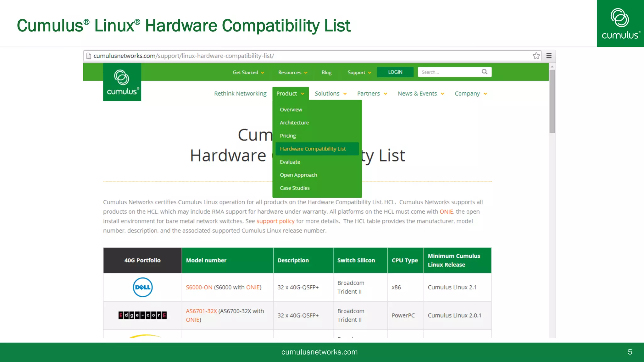The image size is (644, 362).
Task: Select Open Approach from the Product menu
Action: [x=298, y=175]
